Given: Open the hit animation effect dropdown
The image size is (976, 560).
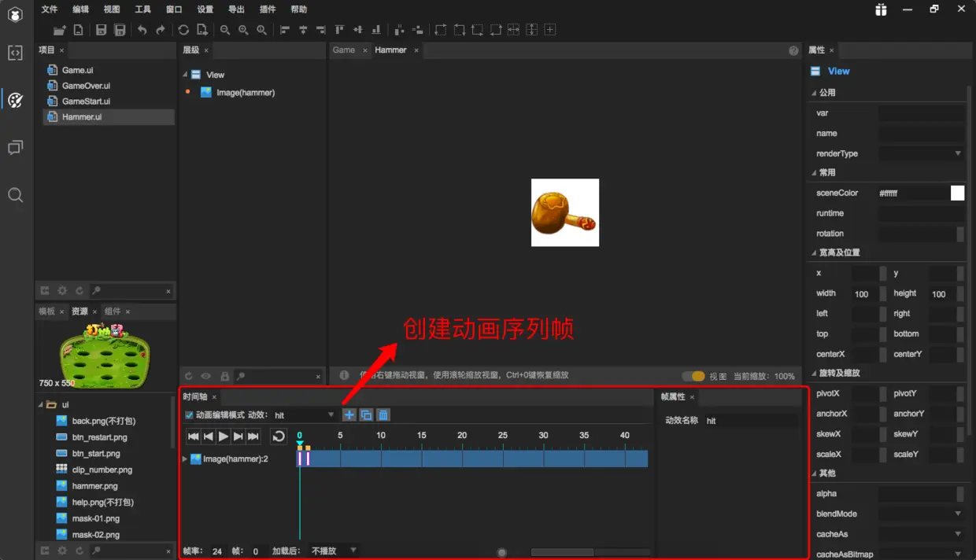Looking at the screenshot, I should [x=331, y=414].
